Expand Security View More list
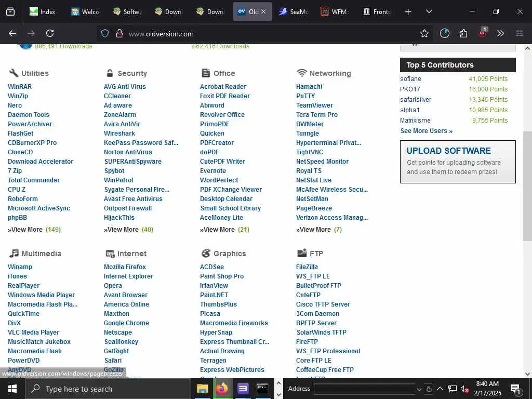Screen dimensions: 532x399 point(129,230)
